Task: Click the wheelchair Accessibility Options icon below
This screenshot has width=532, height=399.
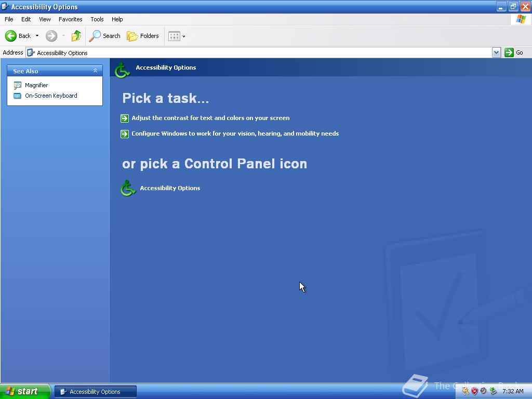Action: tap(128, 188)
